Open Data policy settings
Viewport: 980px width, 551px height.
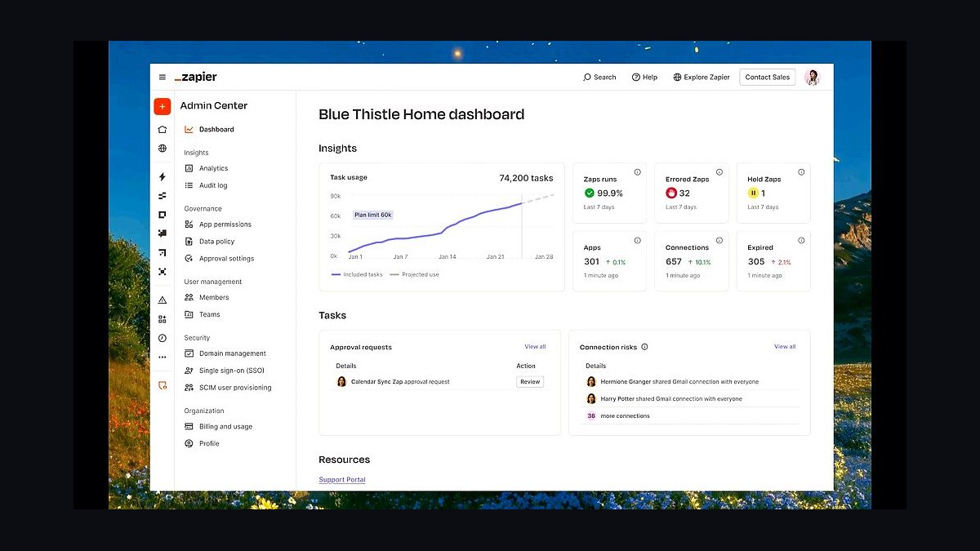pos(209,242)
